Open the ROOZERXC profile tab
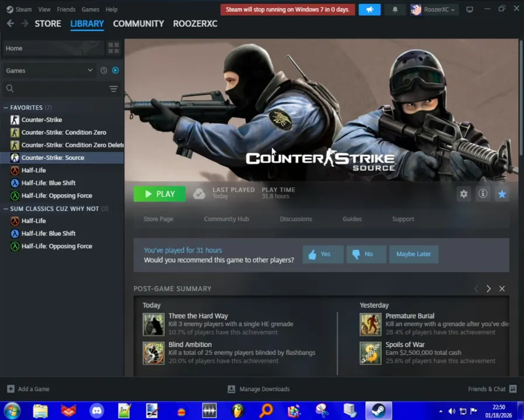This screenshot has height=420, width=524. click(x=195, y=24)
